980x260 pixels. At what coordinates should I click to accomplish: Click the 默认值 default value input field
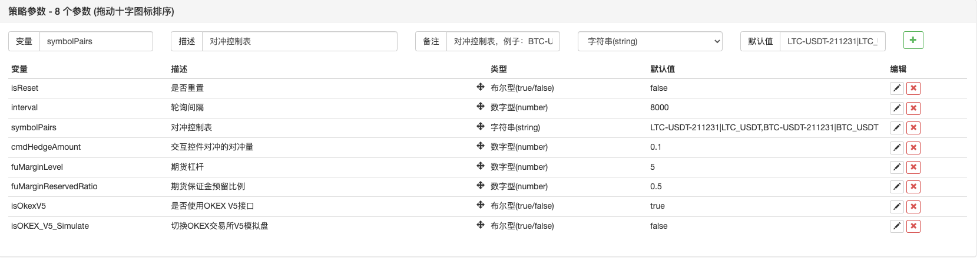coord(832,41)
